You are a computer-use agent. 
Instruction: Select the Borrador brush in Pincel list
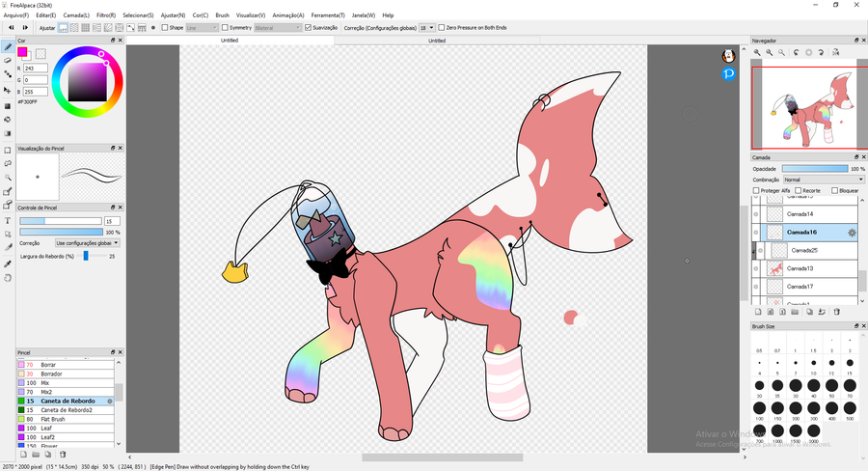(x=66, y=374)
